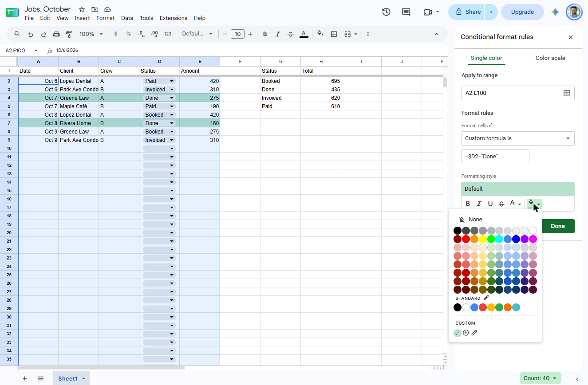Star the Jobs, October document
The height and width of the screenshot is (385, 588).
(82, 9)
